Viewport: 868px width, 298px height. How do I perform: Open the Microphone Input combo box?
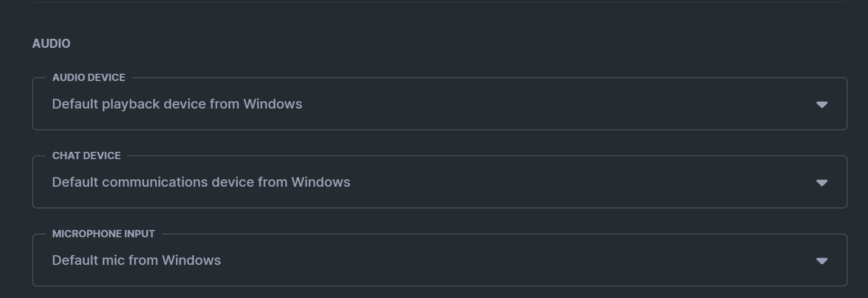[439, 261]
